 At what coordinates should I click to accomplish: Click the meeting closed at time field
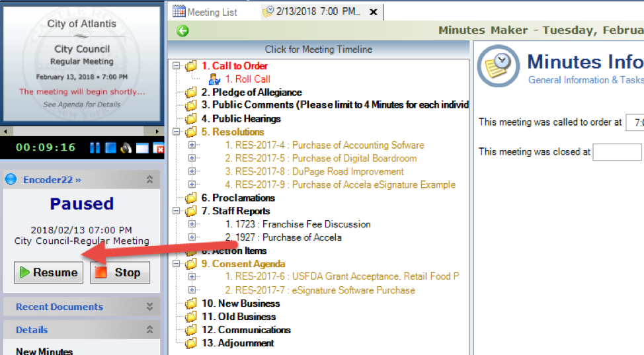click(x=618, y=152)
